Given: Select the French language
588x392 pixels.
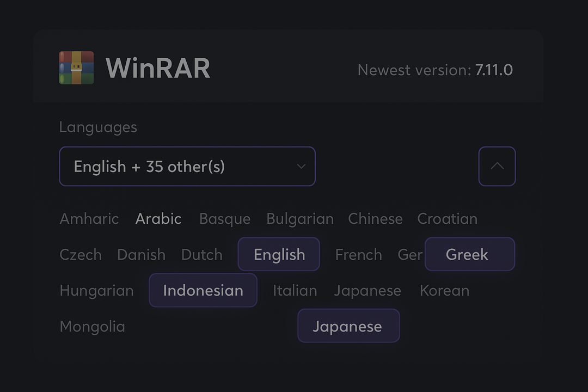Looking at the screenshot, I should pyautogui.click(x=358, y=255).
